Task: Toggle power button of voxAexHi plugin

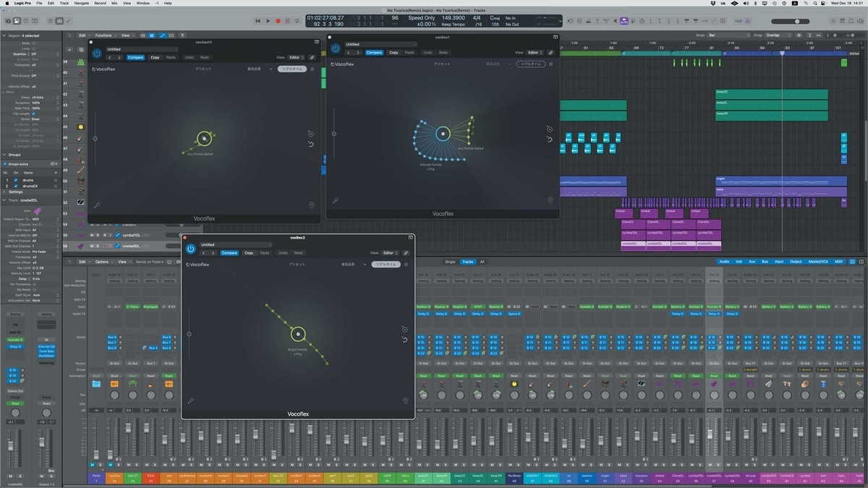Action: 97,53
